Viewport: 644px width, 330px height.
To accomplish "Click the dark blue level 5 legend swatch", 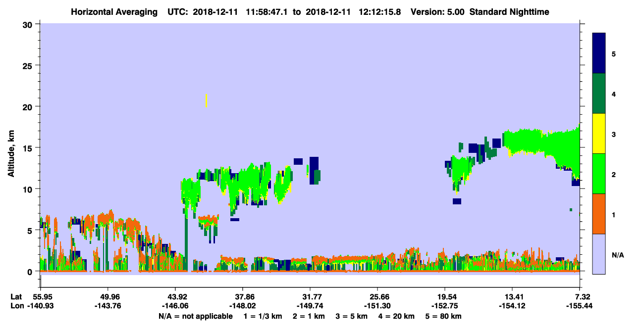I will point(599,53).
